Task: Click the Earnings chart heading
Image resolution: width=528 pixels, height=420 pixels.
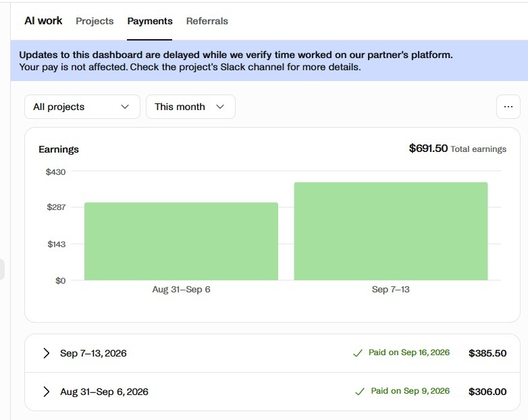Action: coord(59,149)
